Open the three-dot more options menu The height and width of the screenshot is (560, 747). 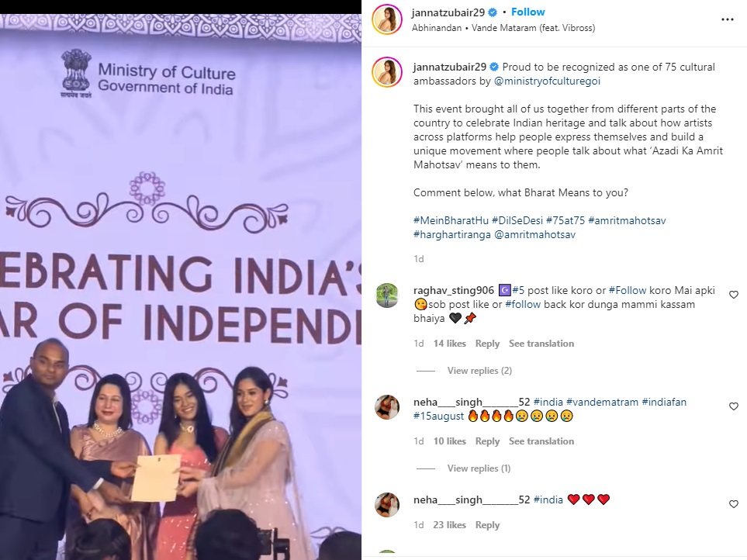(727, 19)
